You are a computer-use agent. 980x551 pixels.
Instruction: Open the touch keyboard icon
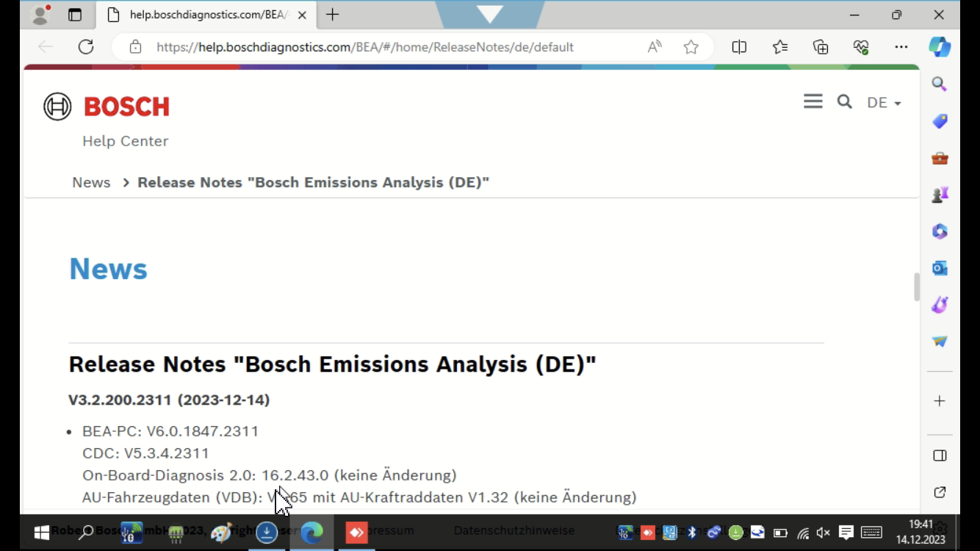871,533
